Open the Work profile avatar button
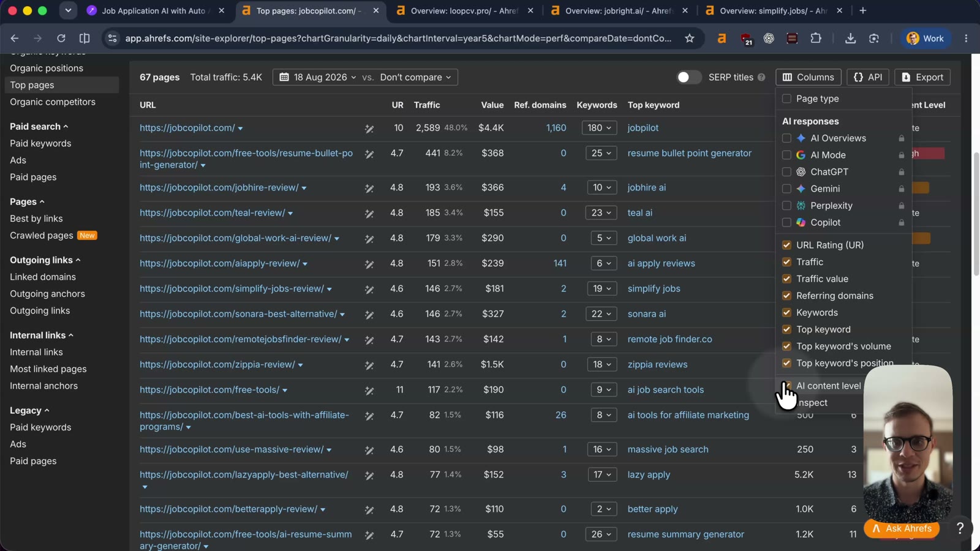980x551 pixels. [x=925, y=39]
